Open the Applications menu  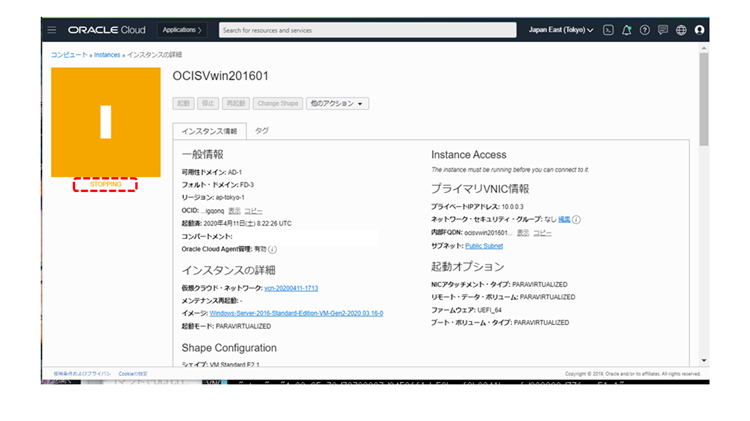coord(182,30)
